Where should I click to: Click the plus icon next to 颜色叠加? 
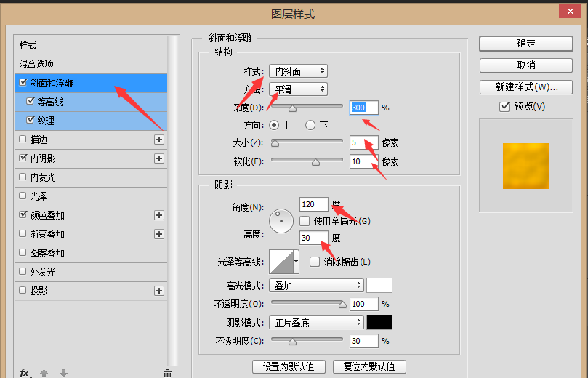[x=159, y=215]
